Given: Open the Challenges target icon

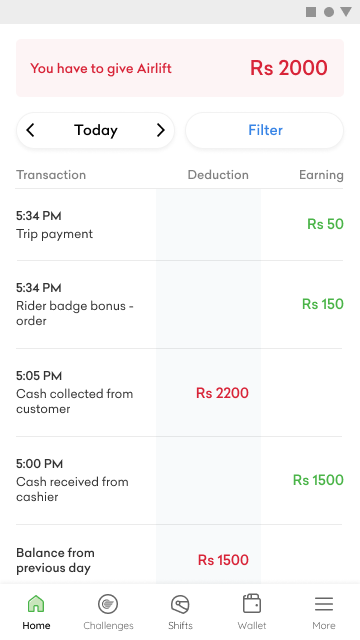Looking at the screenshot, I should 108,604.
